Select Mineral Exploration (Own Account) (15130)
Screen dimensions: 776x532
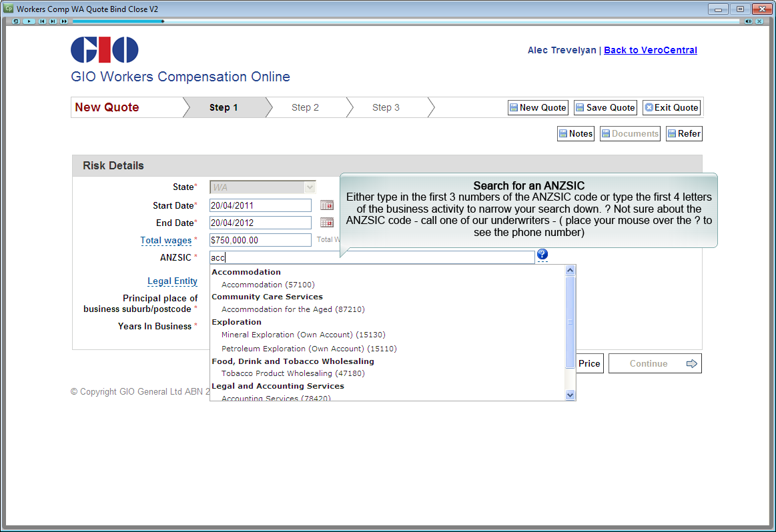point(304,335)
